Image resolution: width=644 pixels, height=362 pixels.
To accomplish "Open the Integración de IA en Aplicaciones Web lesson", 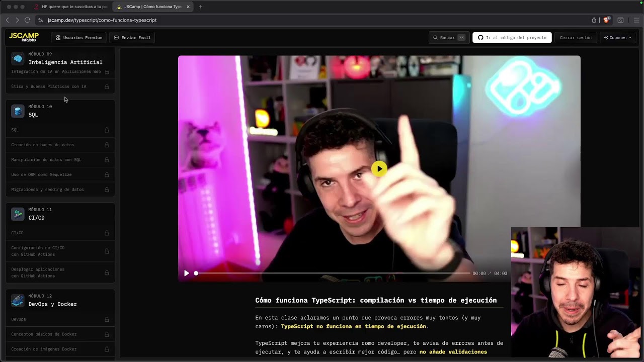I will (x=60, y=72).
